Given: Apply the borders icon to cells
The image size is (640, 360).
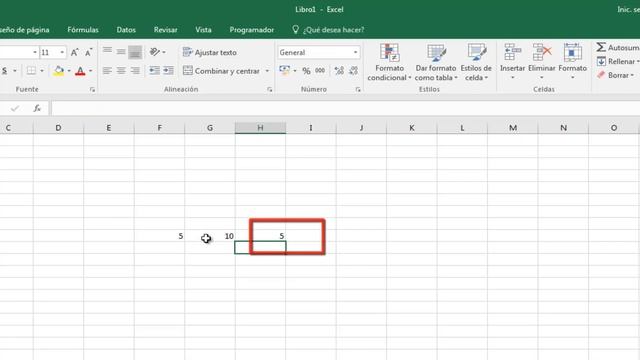Looking at the screenshot, I should point(31,71).
